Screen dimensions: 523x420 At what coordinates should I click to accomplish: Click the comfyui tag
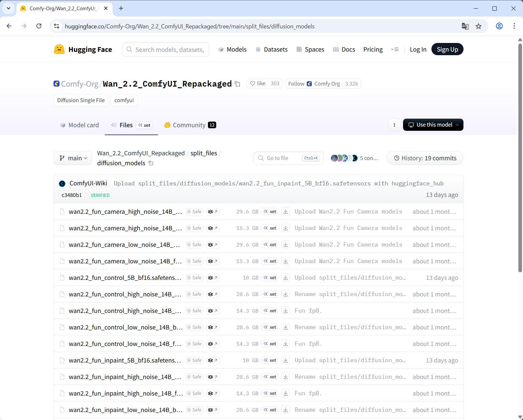pyautogui.click(x=124, y=100)
